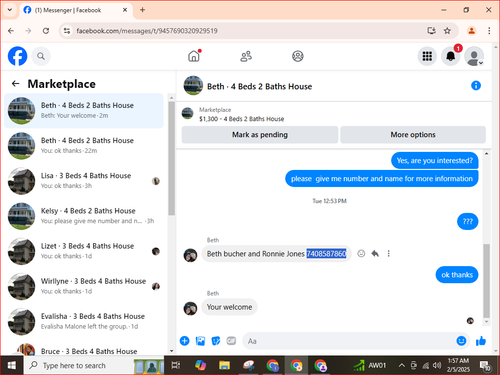Show hidden system tray icons
This screenshot has width=500, height=375.
(401, 365)
